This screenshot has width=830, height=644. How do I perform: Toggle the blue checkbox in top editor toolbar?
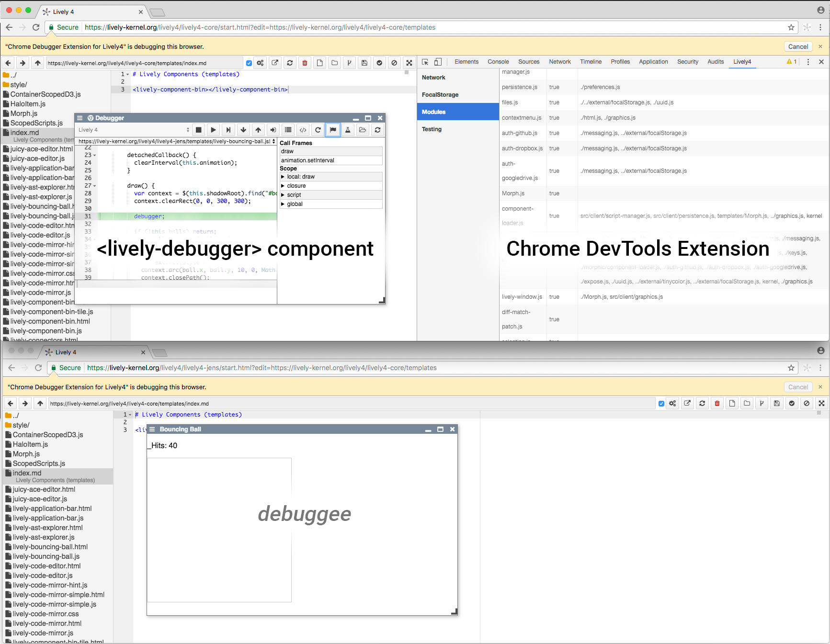[249, 63]
